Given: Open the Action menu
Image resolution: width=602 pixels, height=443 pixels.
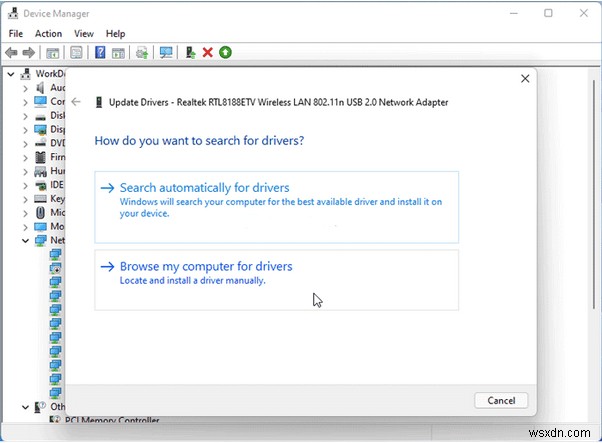Looking at the screenshot, I should pos(48,34).
